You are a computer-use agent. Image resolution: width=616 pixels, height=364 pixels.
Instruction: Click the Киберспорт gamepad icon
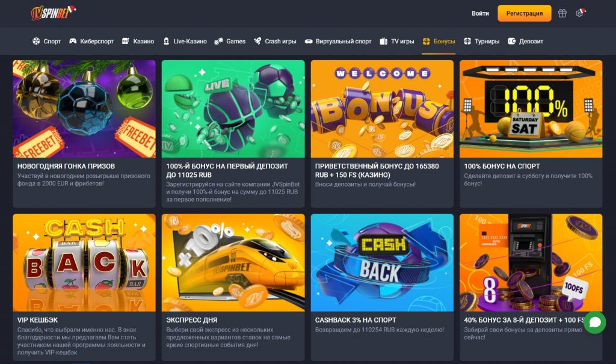(x=73, y=41)
